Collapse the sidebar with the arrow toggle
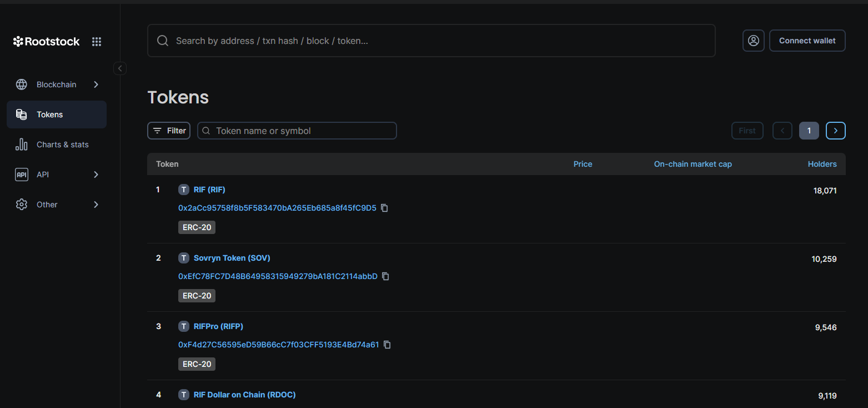This screenshot has height=408, width=868. coord(121,68)
